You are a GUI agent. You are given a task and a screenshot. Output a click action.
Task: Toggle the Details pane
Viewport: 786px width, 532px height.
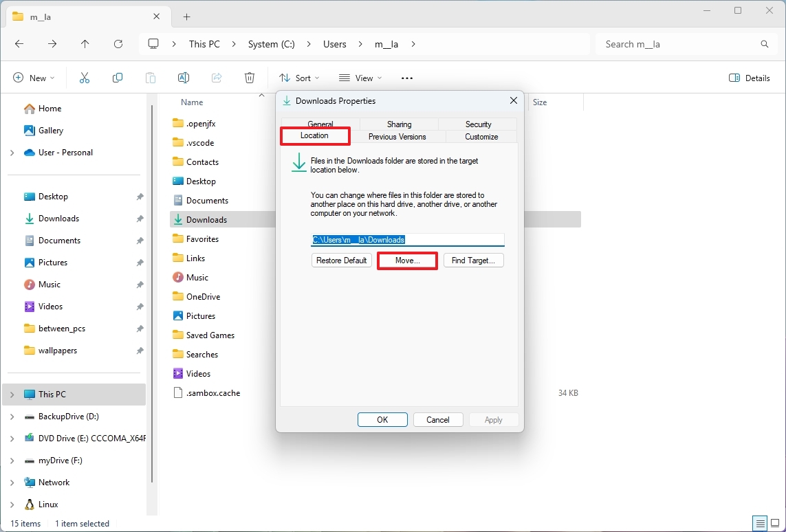pos(749,78)
